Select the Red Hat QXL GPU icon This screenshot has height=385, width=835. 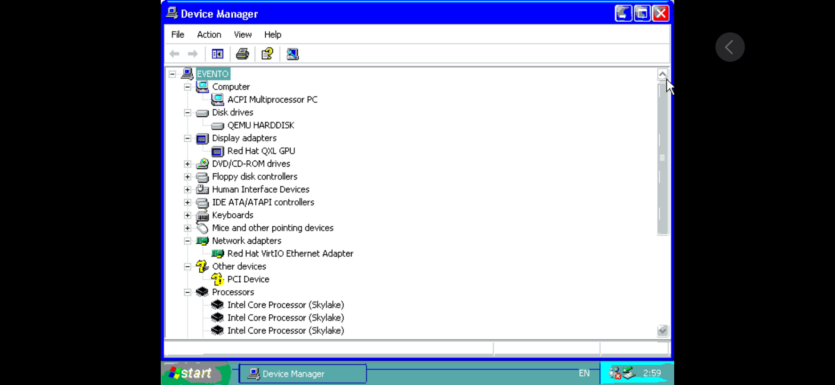point(217,151)
